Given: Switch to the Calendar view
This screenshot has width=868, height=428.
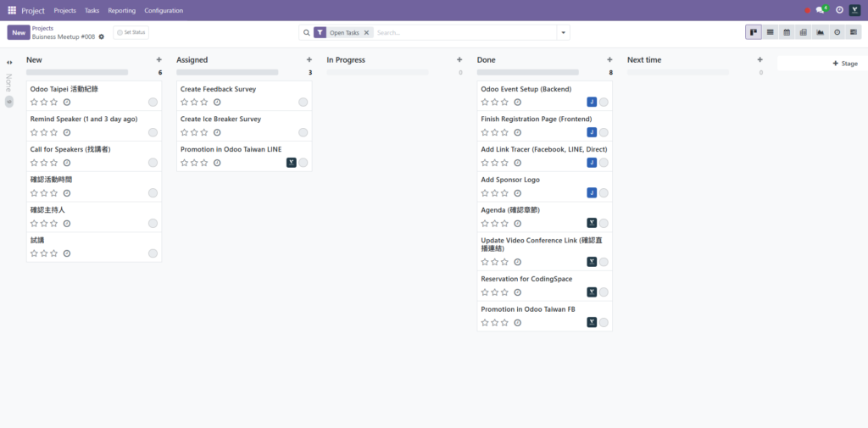Looking at the screenshot, I should click(787, 32).
